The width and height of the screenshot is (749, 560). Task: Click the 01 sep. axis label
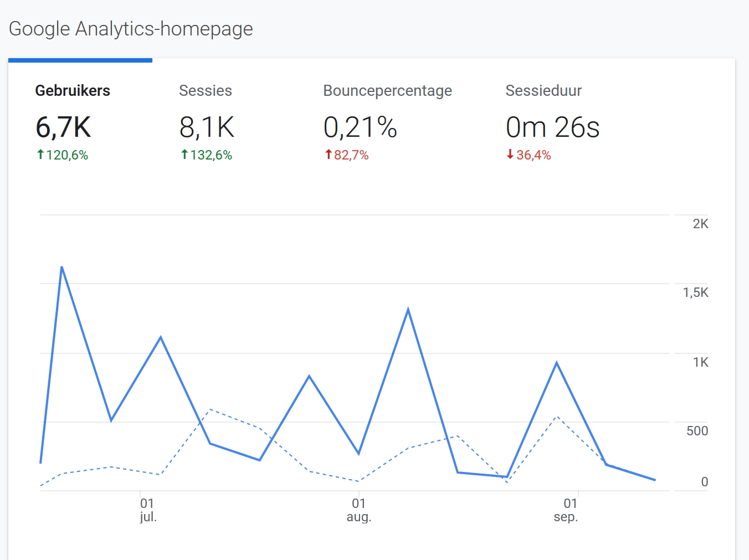[x=566, y=510]
